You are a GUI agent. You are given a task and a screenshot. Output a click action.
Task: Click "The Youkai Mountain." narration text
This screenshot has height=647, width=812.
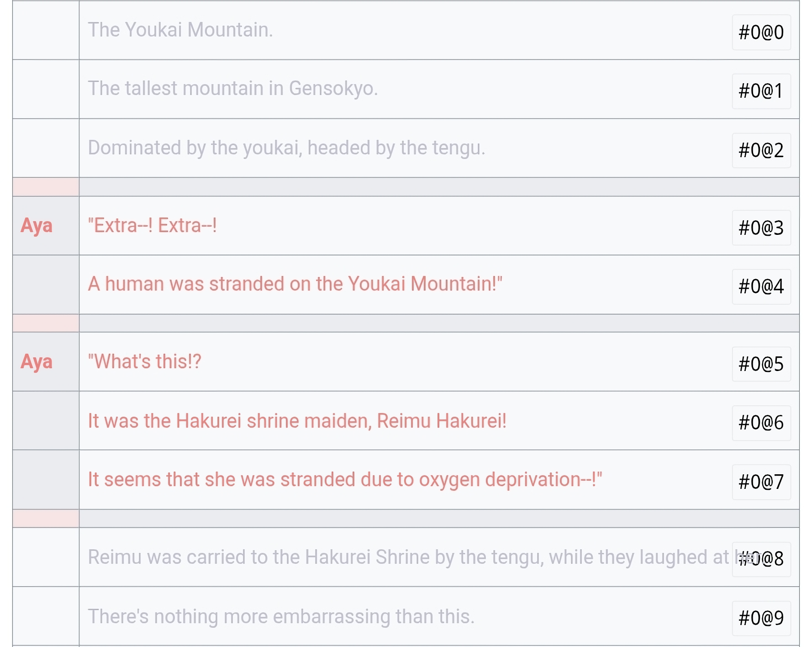(180, 30)
